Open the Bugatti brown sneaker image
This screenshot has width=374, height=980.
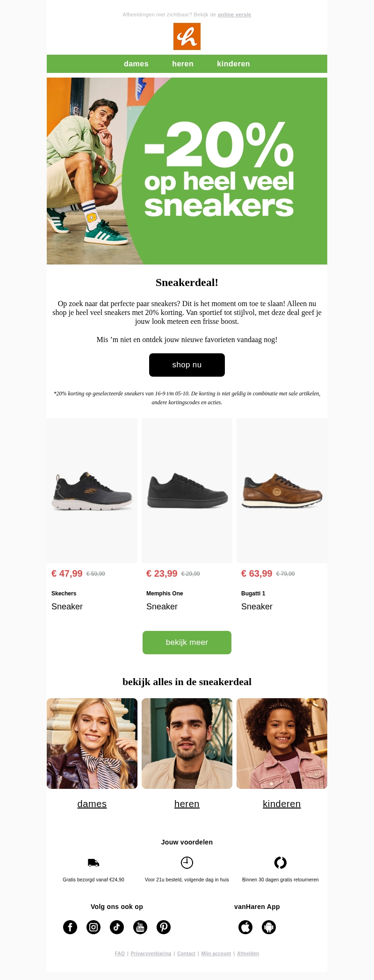tap(282, 491)
